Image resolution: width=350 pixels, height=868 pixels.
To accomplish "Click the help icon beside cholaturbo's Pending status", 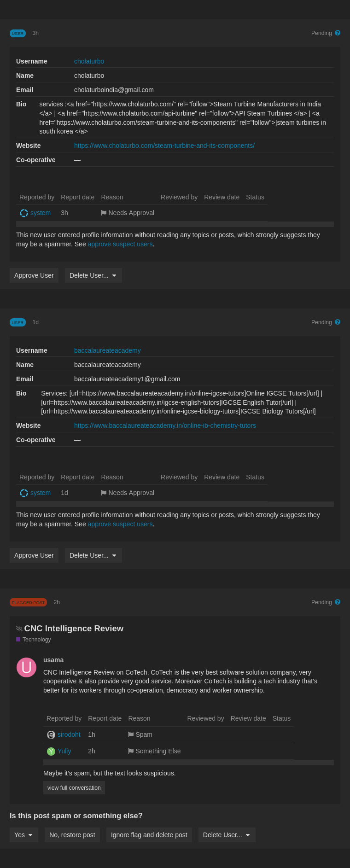I will (338, 33).
